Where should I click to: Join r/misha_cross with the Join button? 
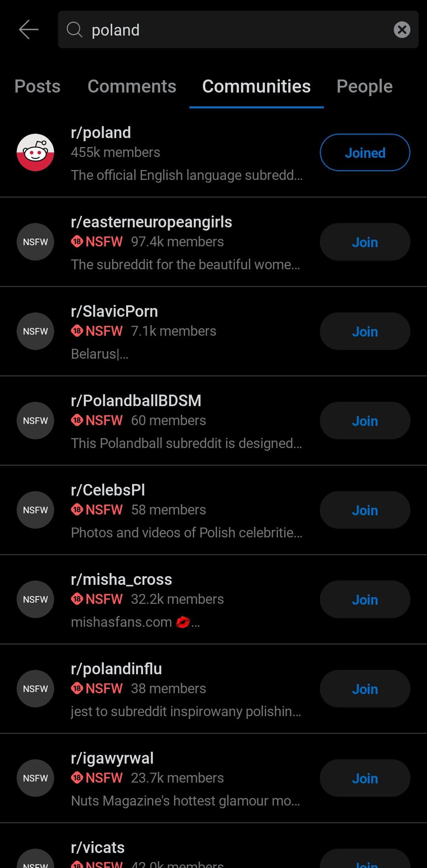[x=365, y=599]
